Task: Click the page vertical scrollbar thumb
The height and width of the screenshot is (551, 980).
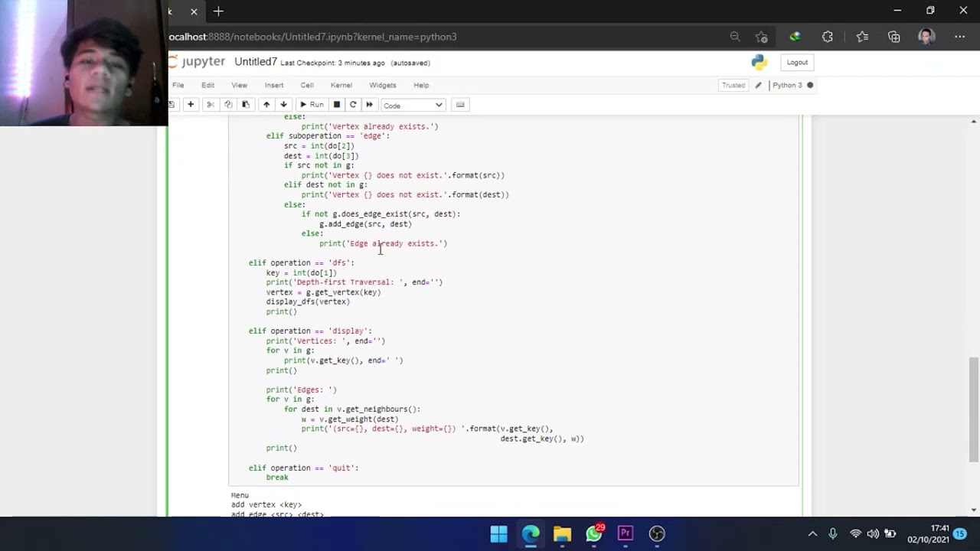Action: (x=974, y=409)
